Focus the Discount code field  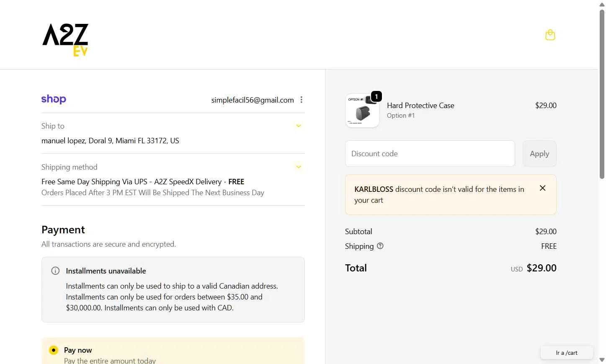(430, 154)
